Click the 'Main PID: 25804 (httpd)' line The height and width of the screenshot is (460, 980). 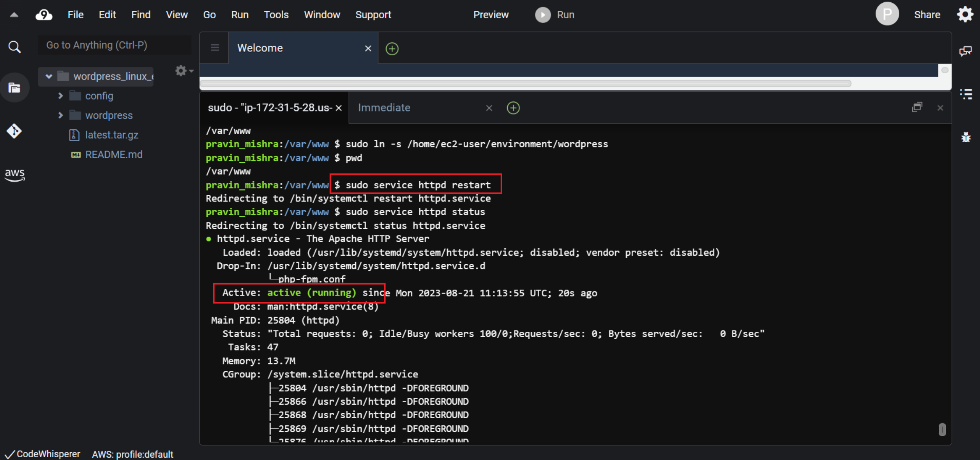click(275, 320)
